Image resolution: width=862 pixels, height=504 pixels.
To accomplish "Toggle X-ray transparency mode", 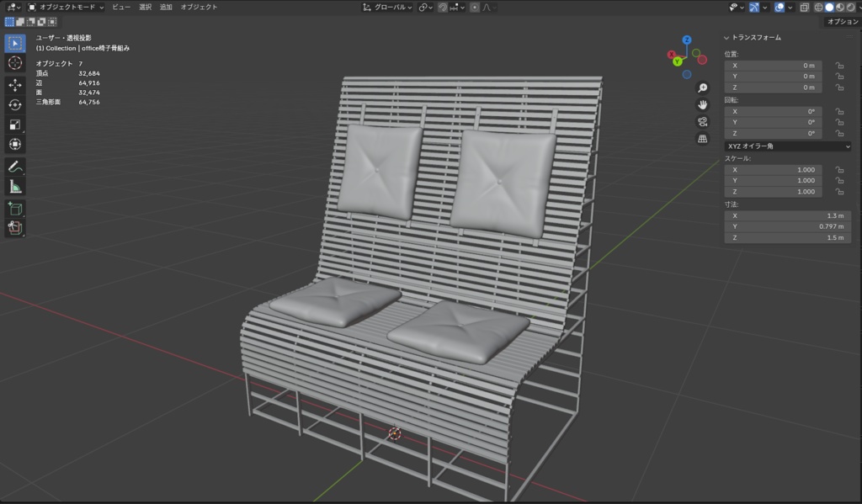I will [804, 8].
